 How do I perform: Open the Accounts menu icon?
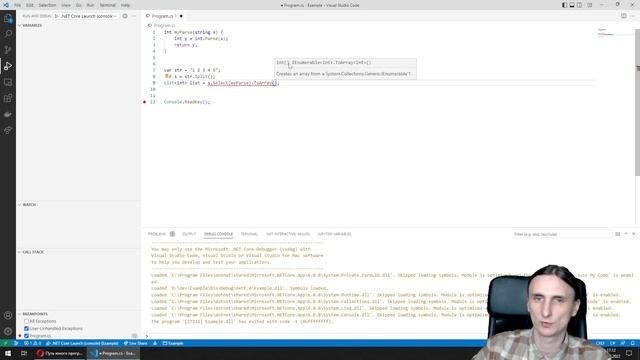click(8, 315)
